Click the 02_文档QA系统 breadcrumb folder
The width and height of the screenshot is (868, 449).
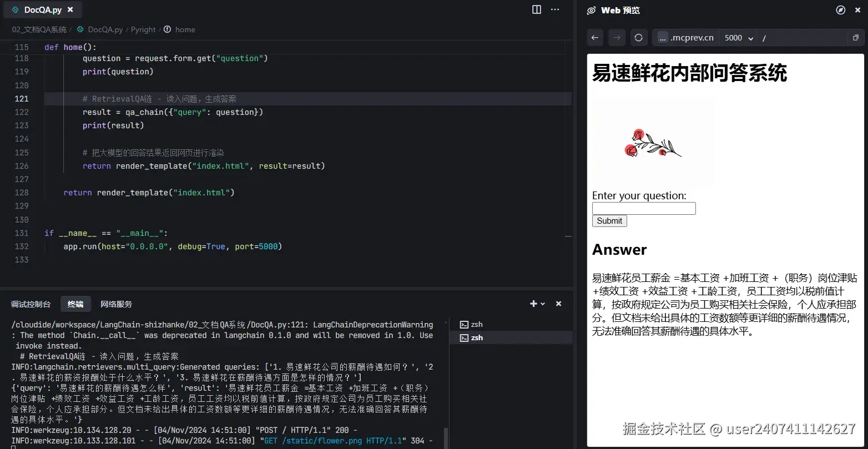39,29
